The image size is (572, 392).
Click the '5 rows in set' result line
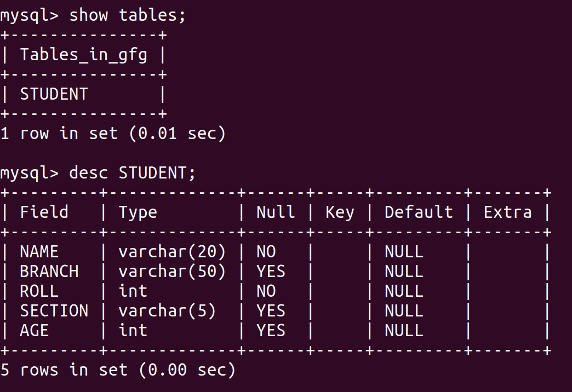tap(118, 370)
